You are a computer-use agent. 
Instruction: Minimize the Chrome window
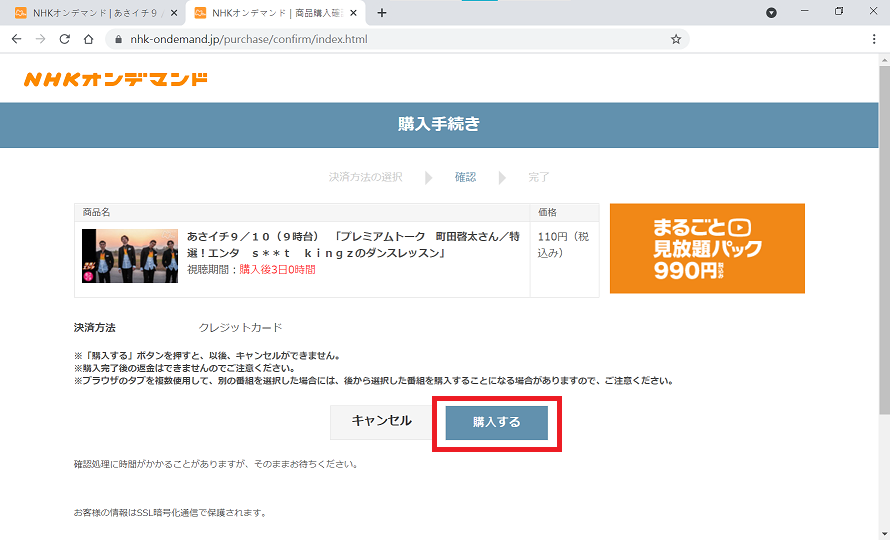(804, 11)
